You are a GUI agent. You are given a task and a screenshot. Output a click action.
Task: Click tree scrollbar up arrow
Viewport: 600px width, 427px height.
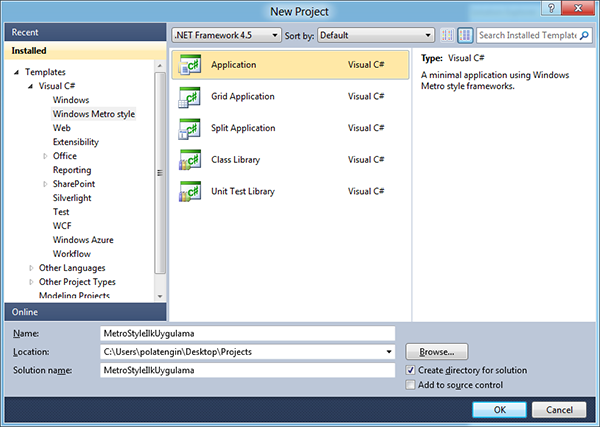[160, 66]
